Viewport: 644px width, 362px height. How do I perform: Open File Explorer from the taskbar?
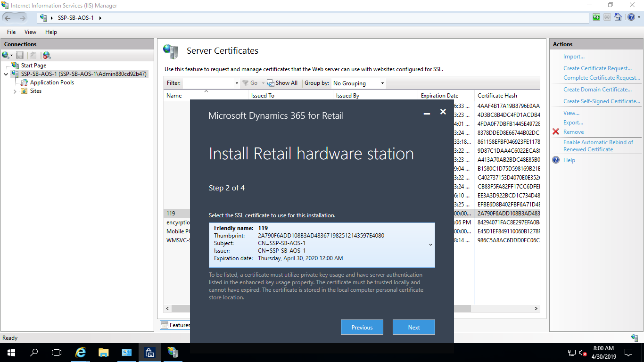coord(104,353)
